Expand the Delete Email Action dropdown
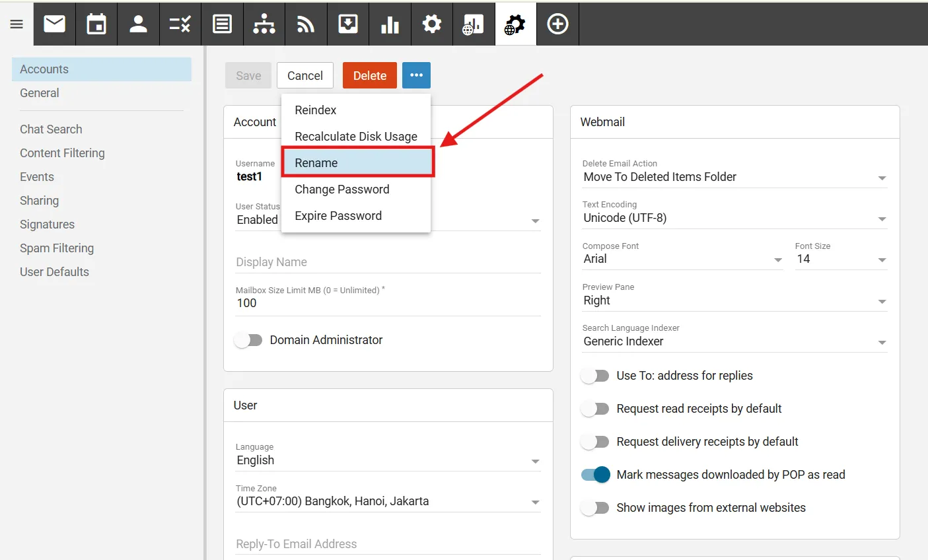 (x=733, y=177)
